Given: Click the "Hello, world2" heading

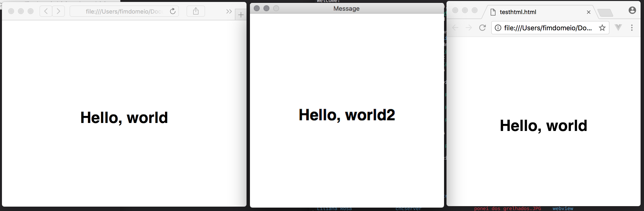Looking at the screenshot, I should pos(347,115).
